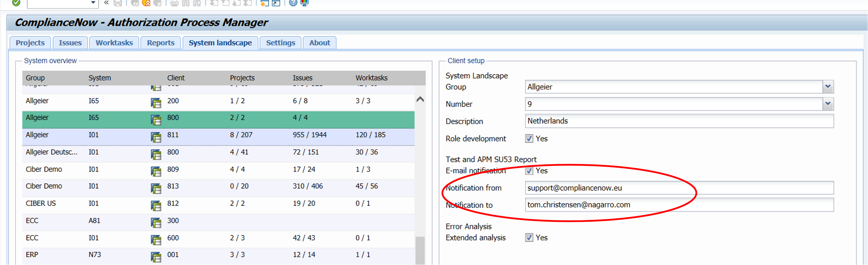
Task: Click the Find Next binoculars-plus icon
Action: click(197, 3)
